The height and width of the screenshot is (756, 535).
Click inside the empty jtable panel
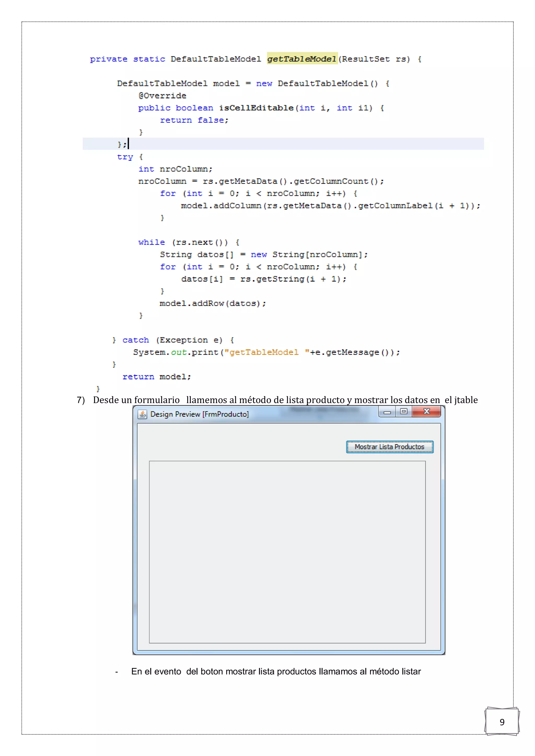point(287,552)
